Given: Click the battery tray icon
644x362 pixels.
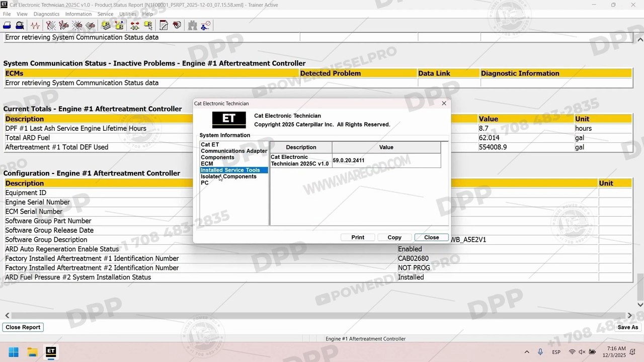Looking at the screenshot, I should tap(593, 352).
